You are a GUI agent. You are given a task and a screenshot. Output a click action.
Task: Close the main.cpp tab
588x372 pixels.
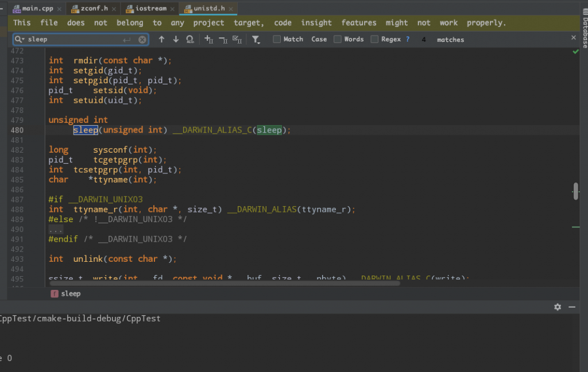(x=59, y=9)
